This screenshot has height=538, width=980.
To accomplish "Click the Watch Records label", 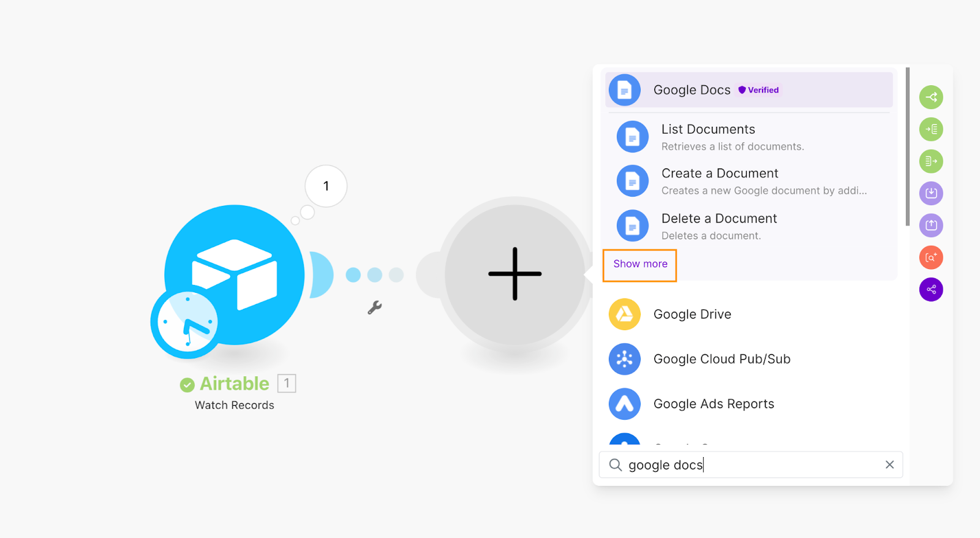I will point(235,405).
